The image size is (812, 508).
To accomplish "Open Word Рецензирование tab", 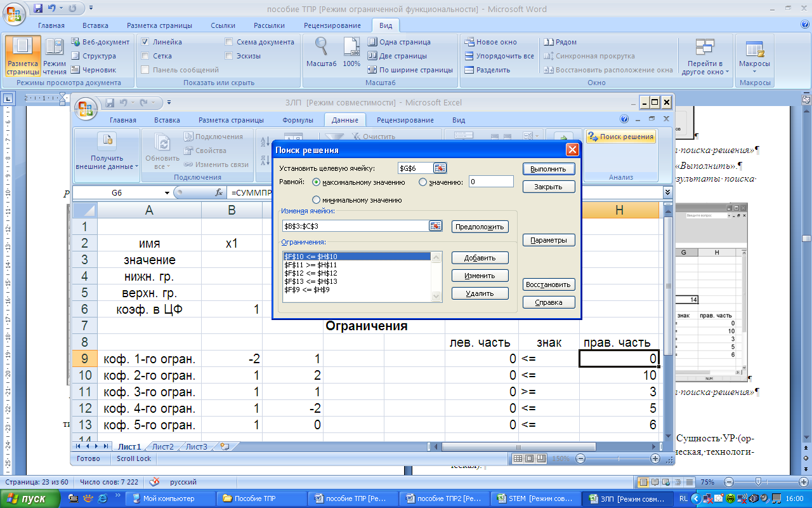I will click(x=333, y=25).
